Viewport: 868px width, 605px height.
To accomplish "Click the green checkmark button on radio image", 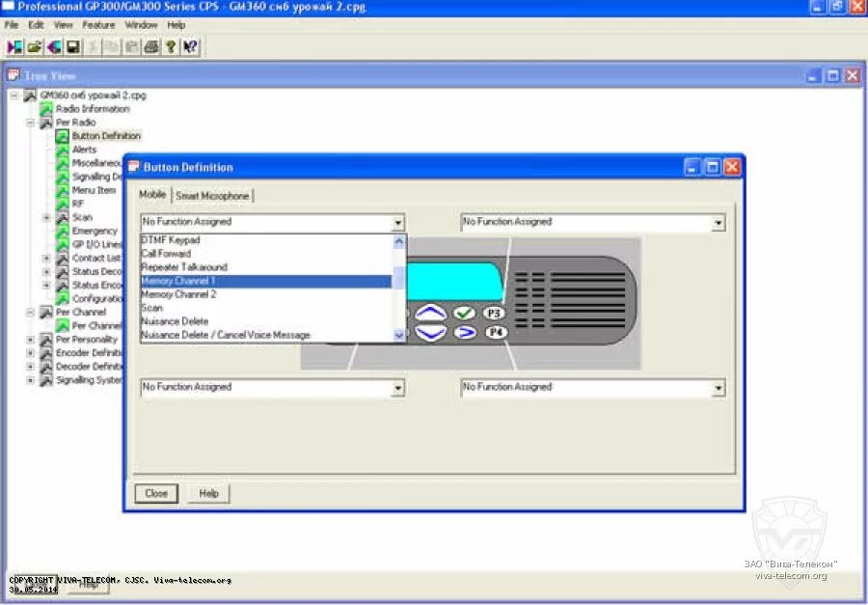I will click(465, 313).
